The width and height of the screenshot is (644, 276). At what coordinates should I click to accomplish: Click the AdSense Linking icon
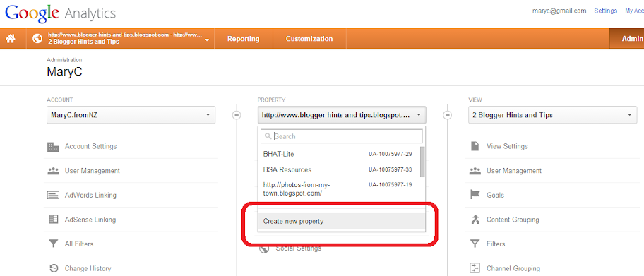53,220
